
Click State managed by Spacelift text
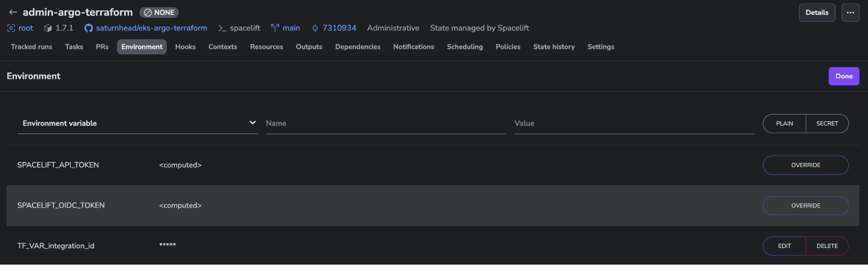479,28
